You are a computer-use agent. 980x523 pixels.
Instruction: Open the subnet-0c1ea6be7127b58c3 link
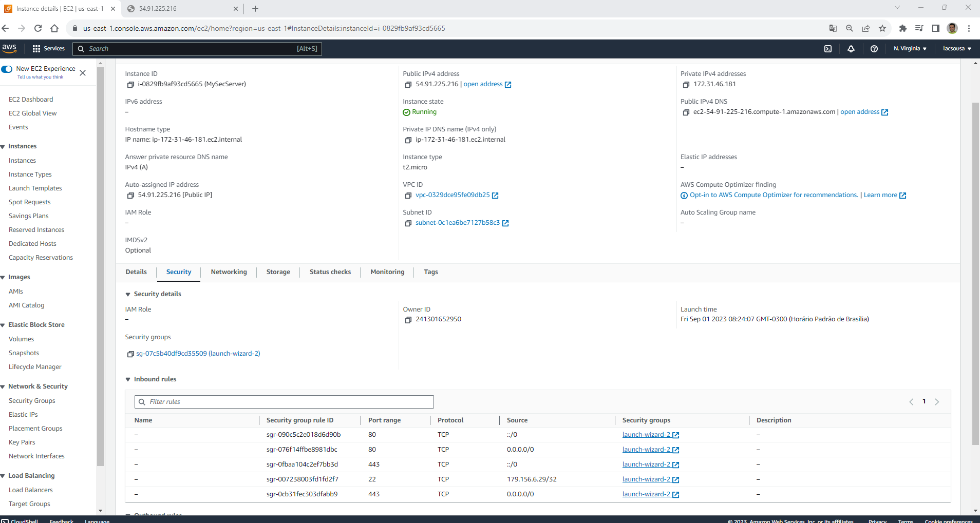coord(462,223)
